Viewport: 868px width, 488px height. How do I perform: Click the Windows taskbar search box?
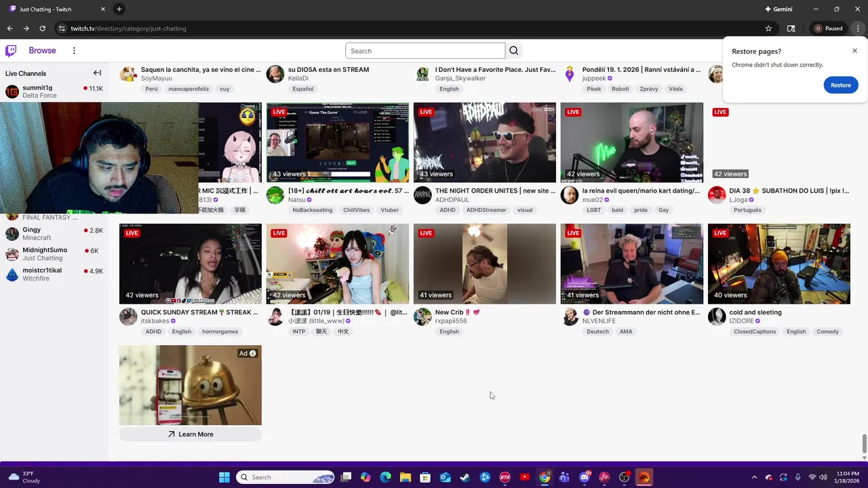(285, 477)
